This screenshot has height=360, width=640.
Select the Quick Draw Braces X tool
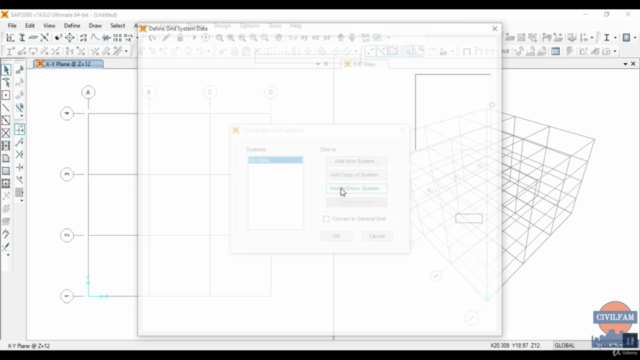pos(6,133)
